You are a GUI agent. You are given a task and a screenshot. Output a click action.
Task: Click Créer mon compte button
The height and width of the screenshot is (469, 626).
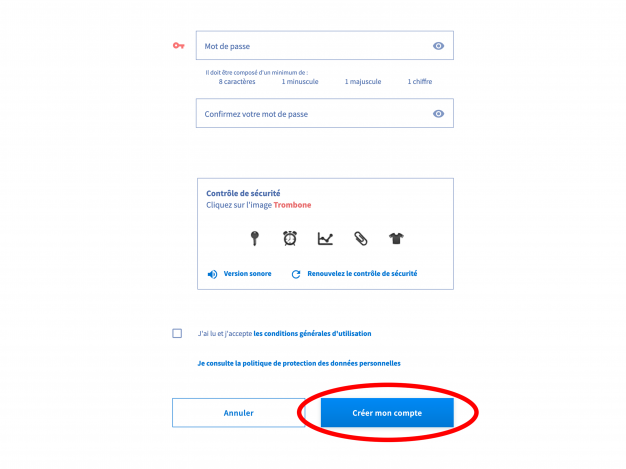387,412
